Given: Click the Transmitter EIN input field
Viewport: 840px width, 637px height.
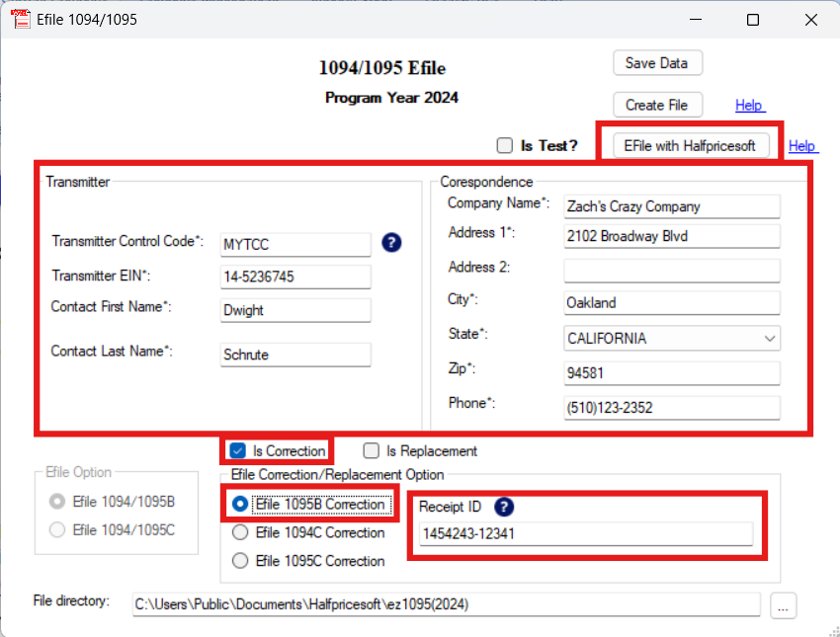Looking at the screenshot, I should [x=294, y=277].
